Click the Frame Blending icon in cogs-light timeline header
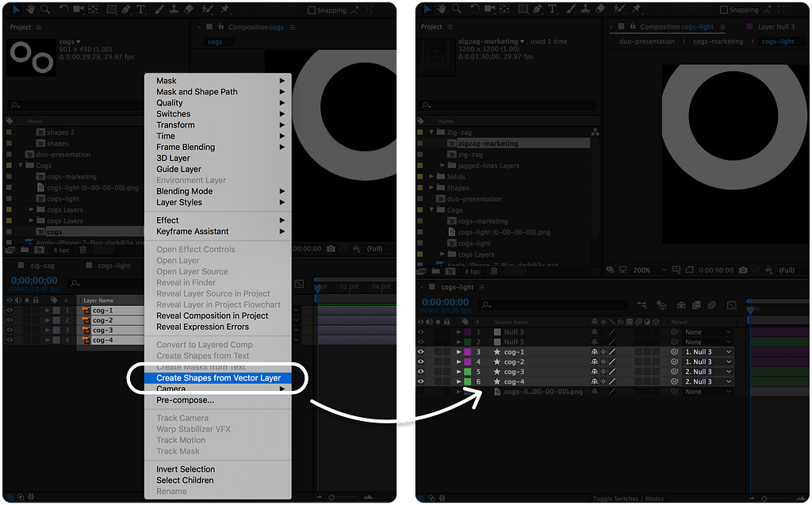 point(696,305)
